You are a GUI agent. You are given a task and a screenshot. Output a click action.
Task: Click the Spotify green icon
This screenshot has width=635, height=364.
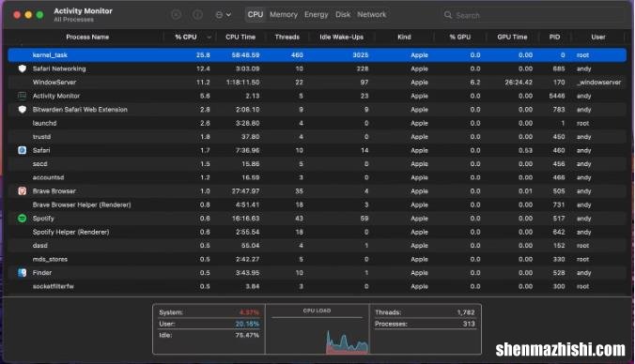(x=23, y=219)
